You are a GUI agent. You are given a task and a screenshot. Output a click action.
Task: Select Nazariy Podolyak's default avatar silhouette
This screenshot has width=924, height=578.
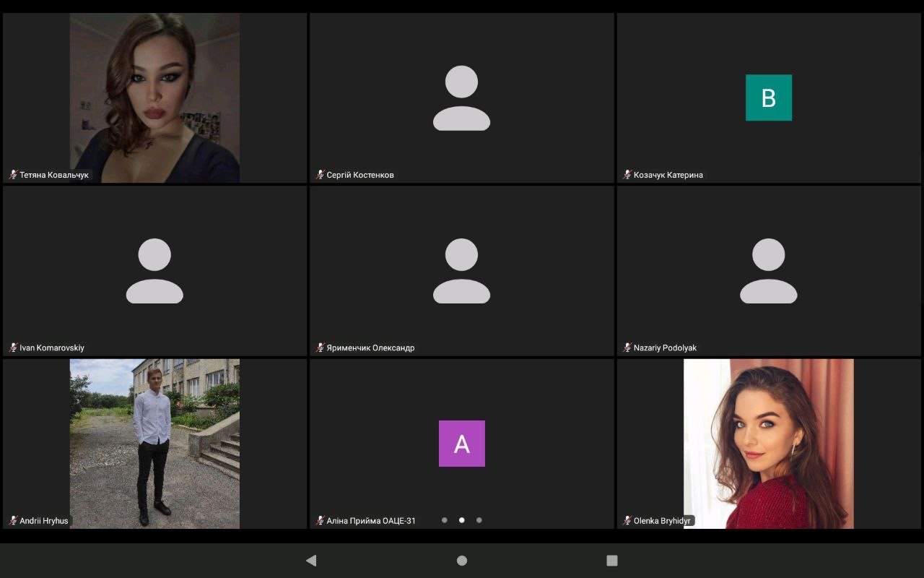pyautogui.click(x=769, y=271)
